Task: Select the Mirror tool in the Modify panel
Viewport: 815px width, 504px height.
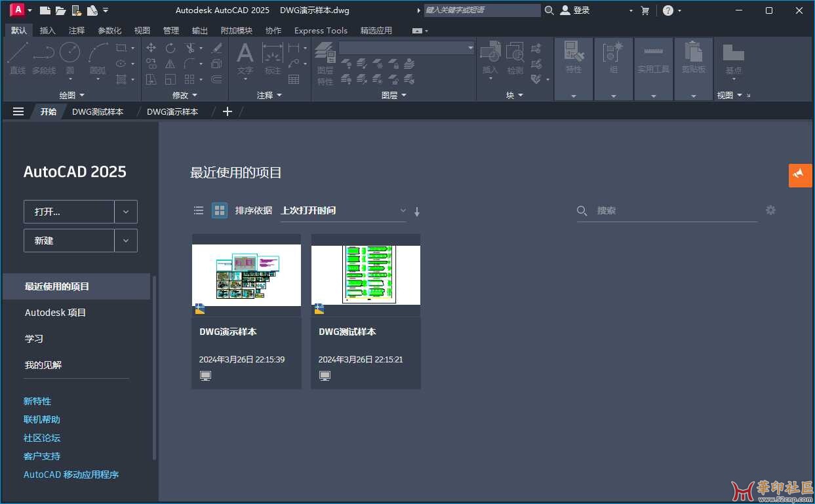Action: pos(170,64)
